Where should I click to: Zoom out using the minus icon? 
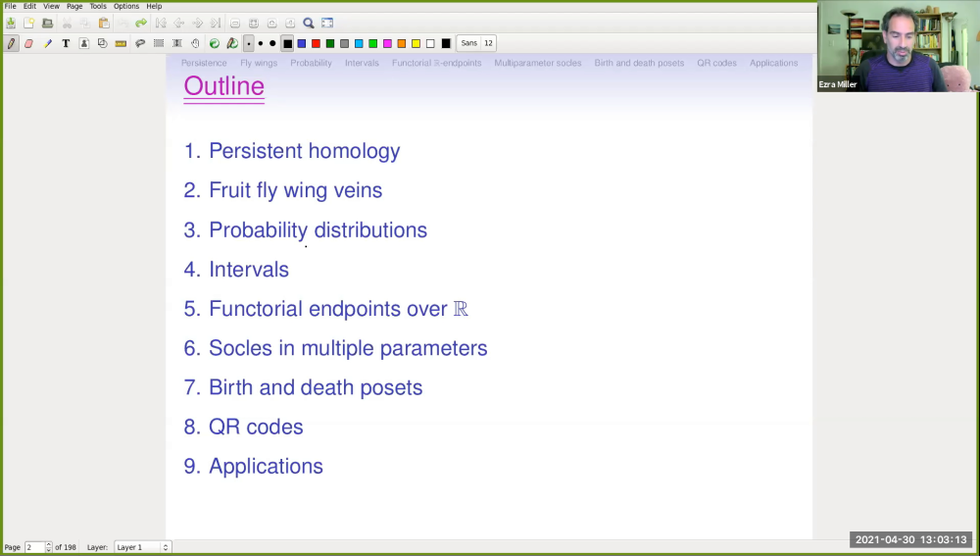click(x=235, y=24)
